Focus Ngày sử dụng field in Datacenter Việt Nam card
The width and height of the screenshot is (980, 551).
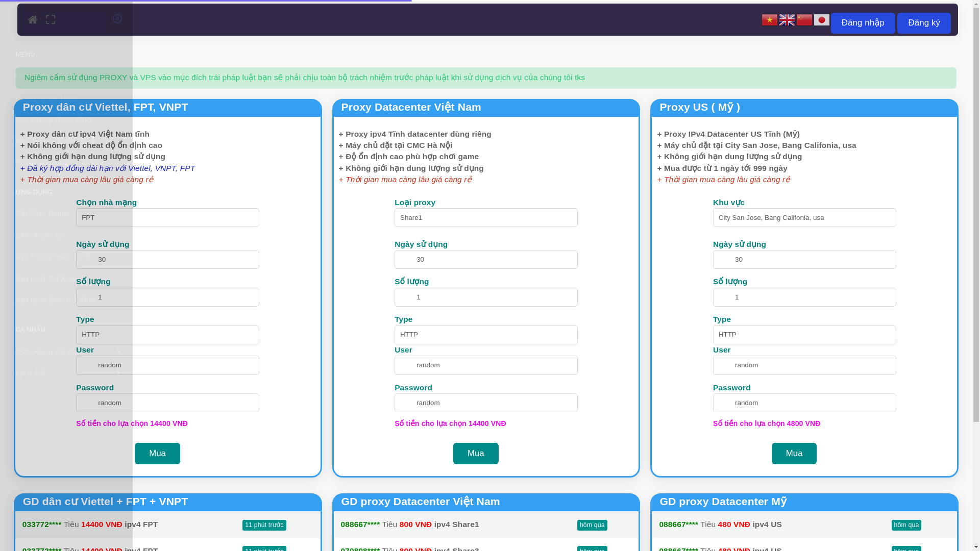[x=486, y=259]
